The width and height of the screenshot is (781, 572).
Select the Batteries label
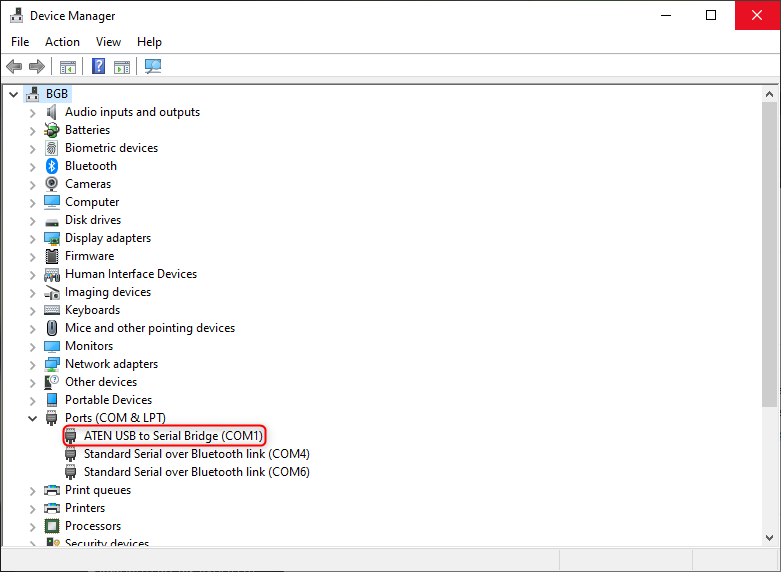pos(88,130)
